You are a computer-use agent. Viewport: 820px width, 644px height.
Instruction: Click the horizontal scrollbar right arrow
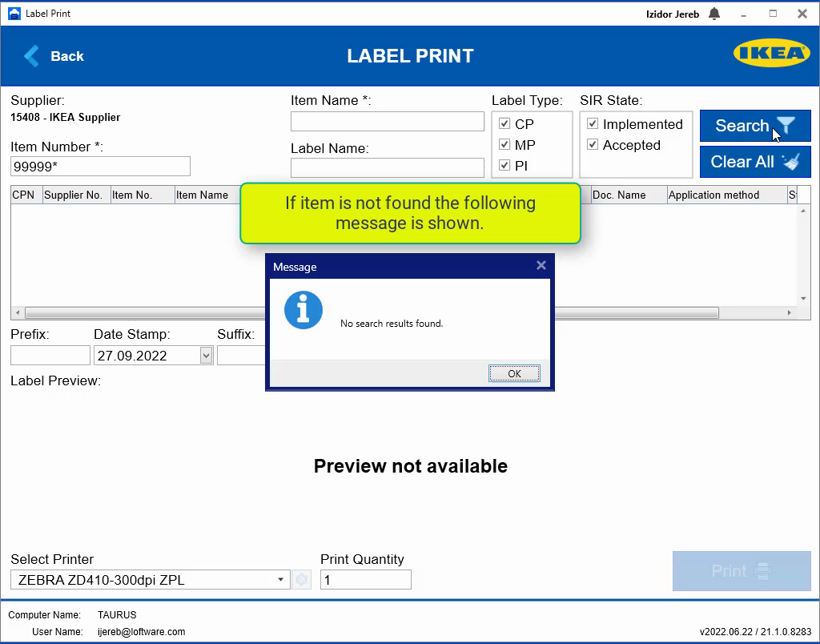[x=790, y=313]
